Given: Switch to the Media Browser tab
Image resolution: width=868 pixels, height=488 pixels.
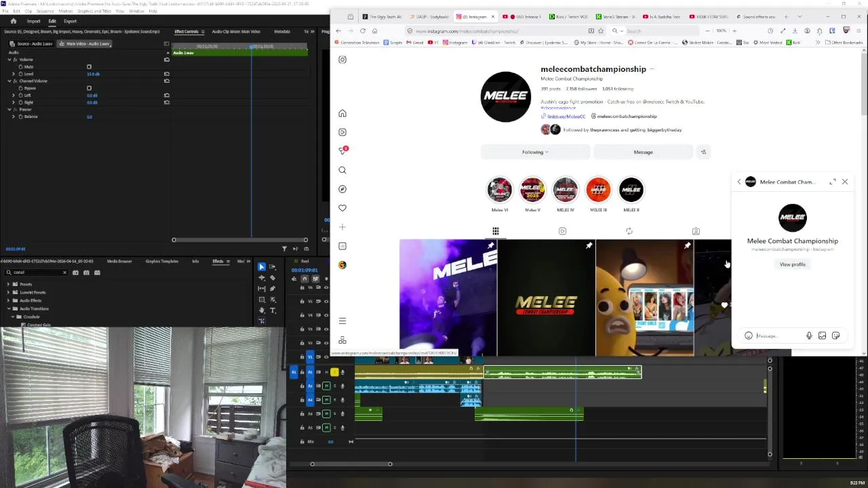Looking at the screenshot, I should pyautogui.click(x=119, y=261).
